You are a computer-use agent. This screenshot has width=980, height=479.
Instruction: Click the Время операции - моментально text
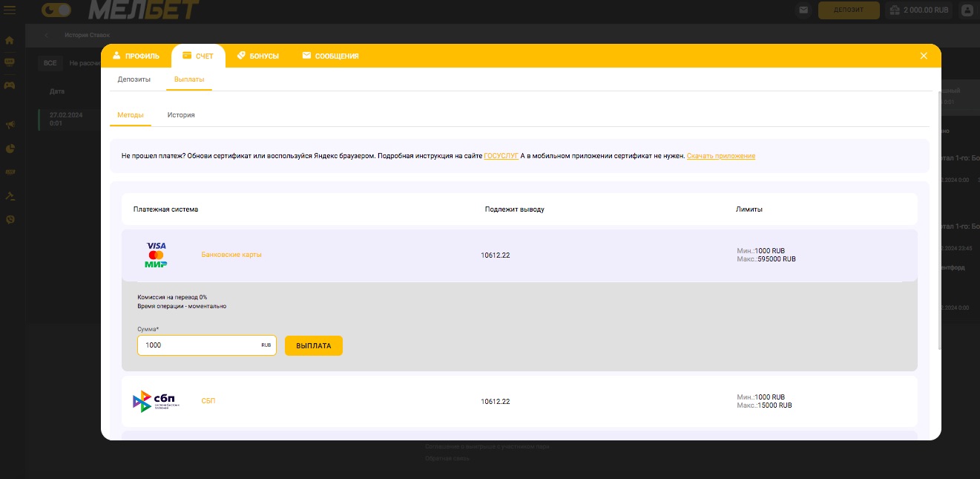coord(182,306)
